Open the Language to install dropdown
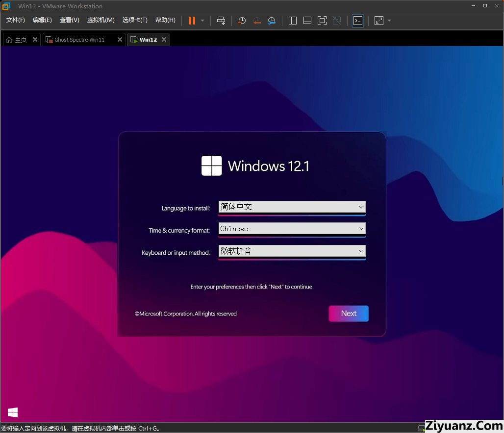Screen dimensions: 504x433 (x=292, y=207)
